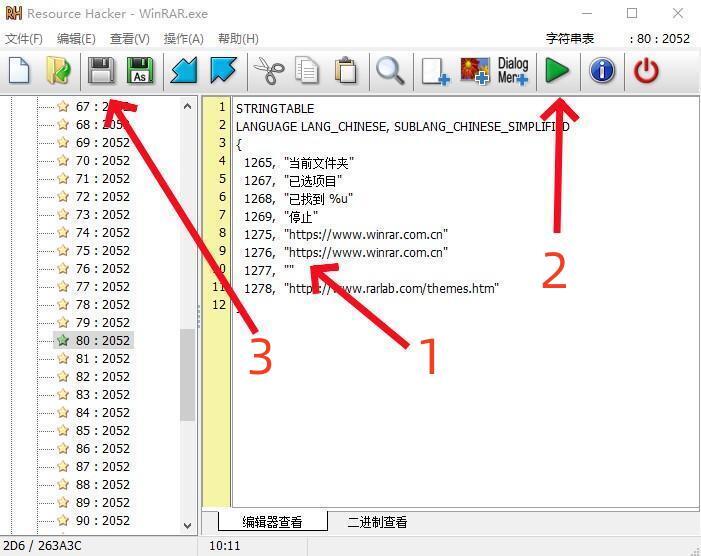The width and height of the screenshot is (701, 556).
Task: Click the tree scrollbar up arrow
Action: (x=188, y=106)
